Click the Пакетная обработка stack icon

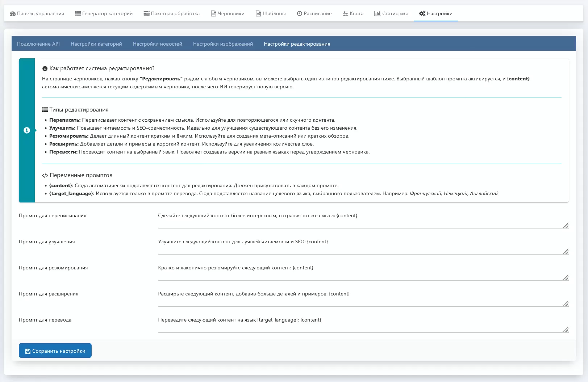[146, 14]
